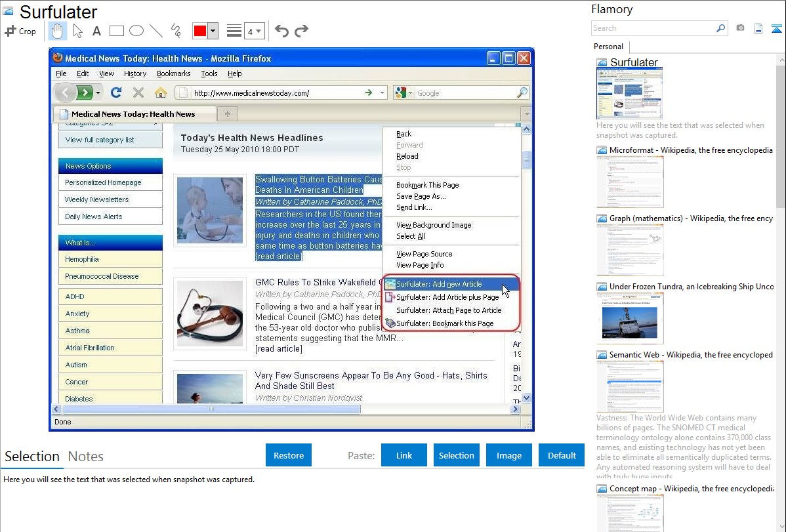This screenshot has width=786, height=532.
Task: Click the Paste Default button
Action: coord(562,455)
